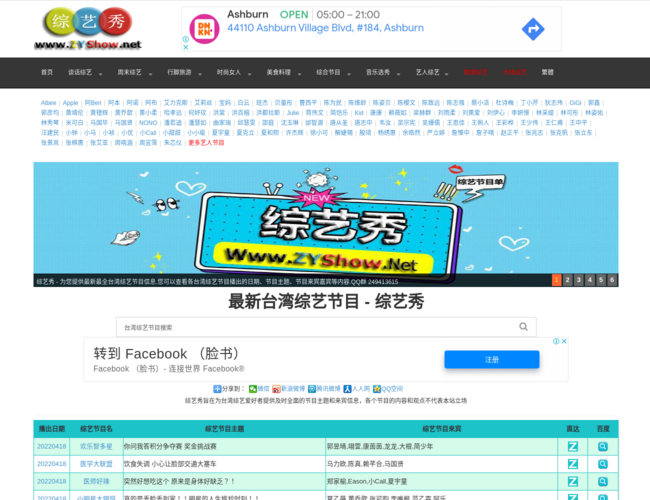Open the 小Call artist link

(x=148, y=133)
